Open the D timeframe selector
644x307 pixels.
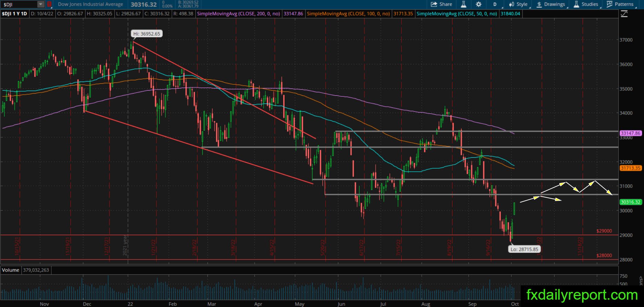495,4
